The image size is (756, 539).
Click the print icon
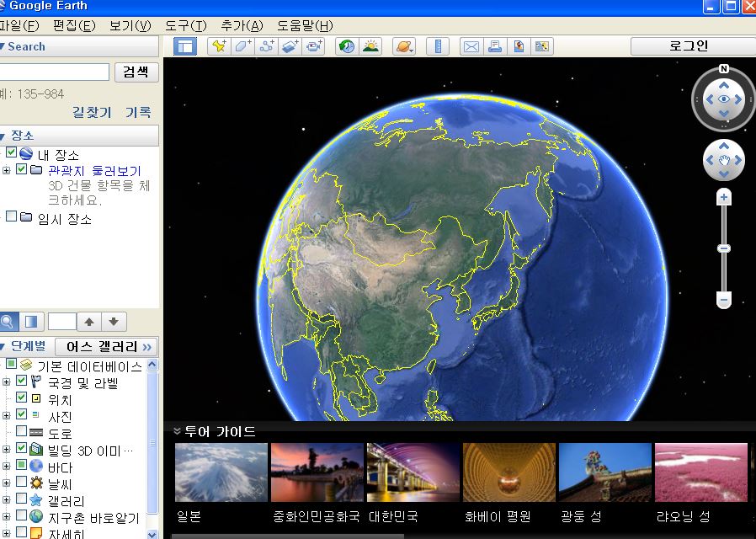coord(495,46)
